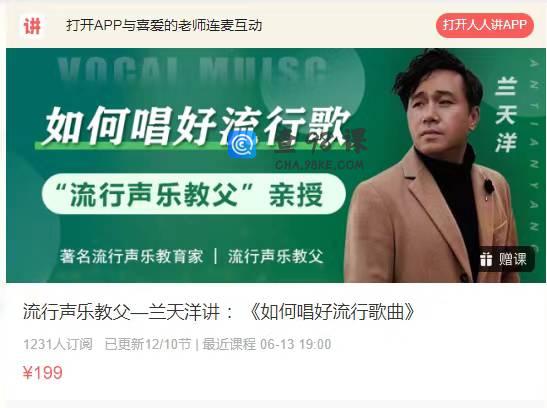Click the blue magnifier watermark icon
This screenshot has height=408, width=547.
242,145
